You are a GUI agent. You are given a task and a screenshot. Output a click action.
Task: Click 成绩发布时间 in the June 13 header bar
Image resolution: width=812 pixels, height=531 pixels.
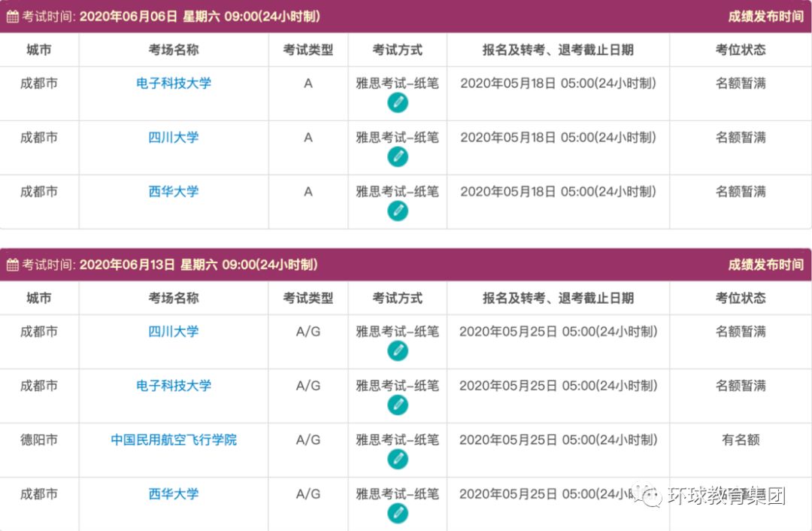[765, 264]
